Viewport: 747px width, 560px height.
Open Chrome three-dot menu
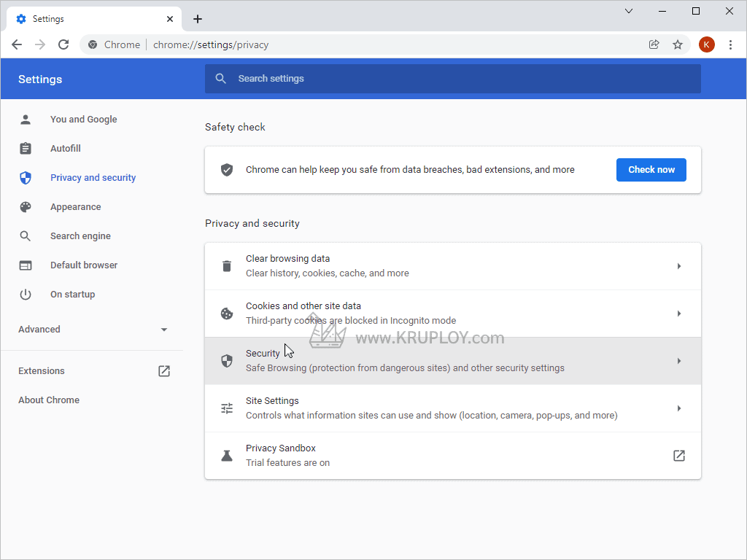click(x=730, y=44)
